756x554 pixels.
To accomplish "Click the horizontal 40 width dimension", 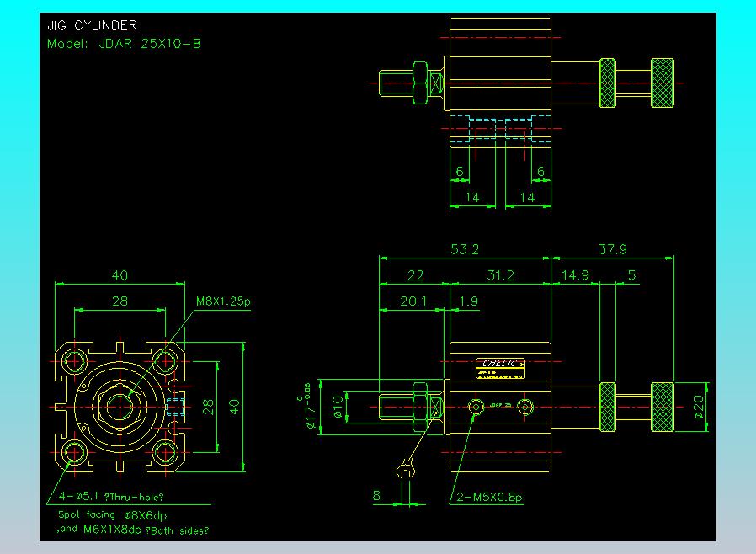I will (x=120, y=275).
